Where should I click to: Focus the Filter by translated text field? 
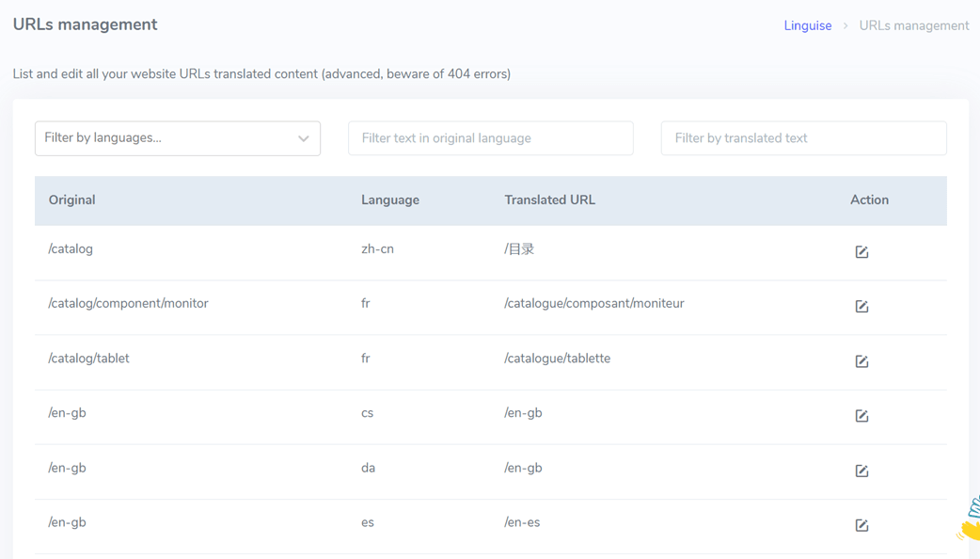click(804, 138)
